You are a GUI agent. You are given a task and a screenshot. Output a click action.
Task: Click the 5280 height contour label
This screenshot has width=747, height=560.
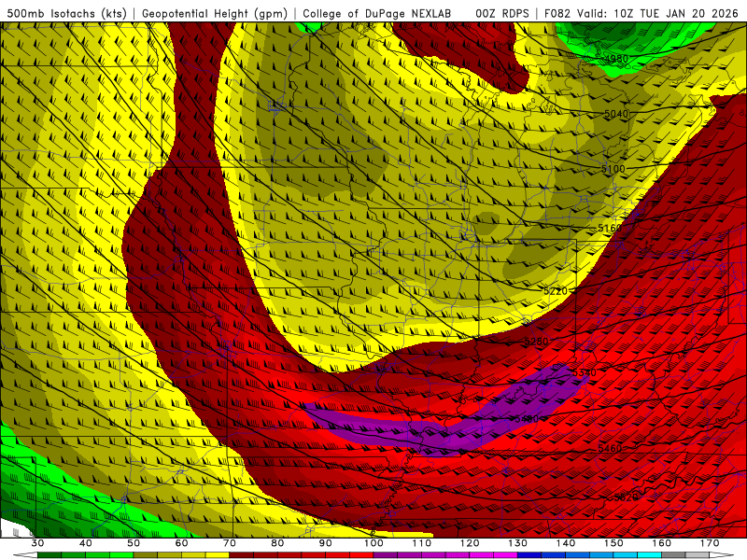click(536, 342)
